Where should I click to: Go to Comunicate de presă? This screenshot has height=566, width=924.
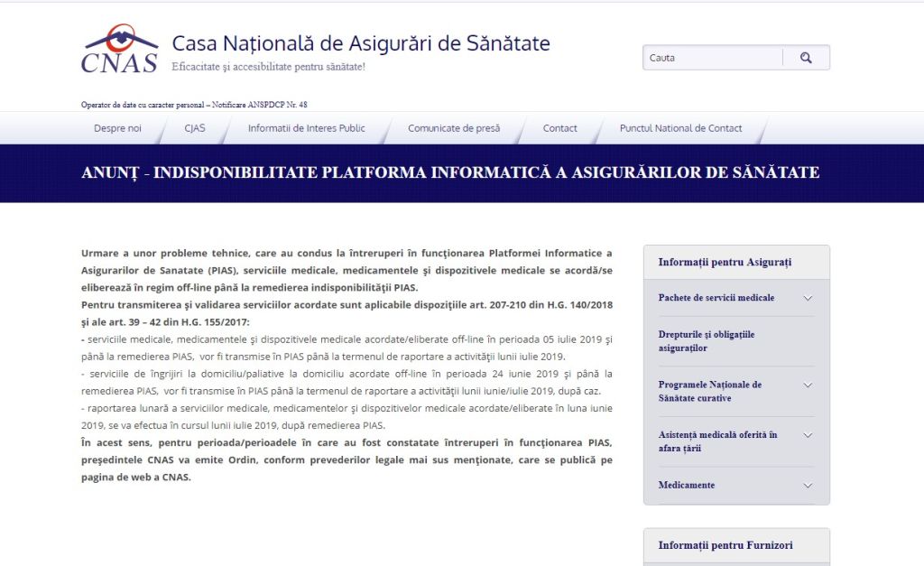(x=454, y=128)
